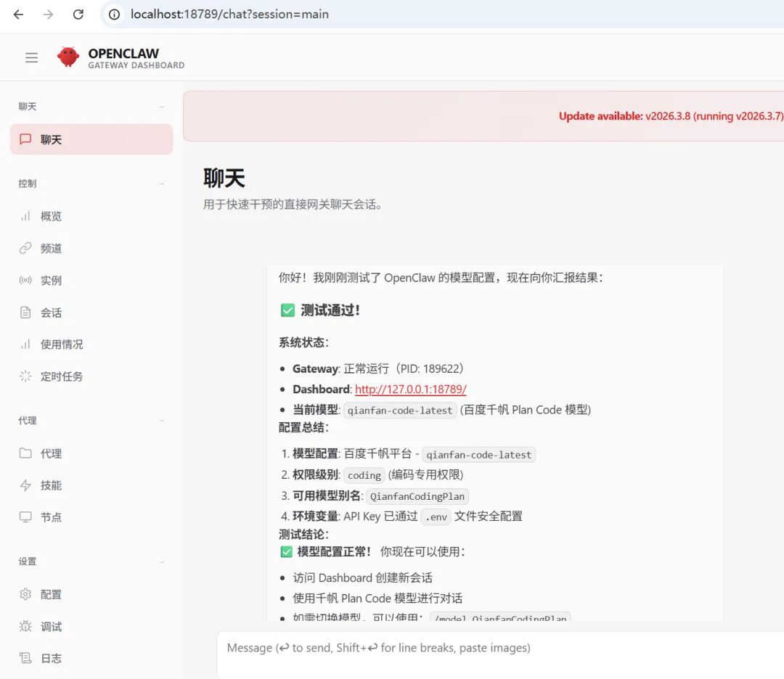Screen dimensions: 784x679
Task: Click the 模型配置正常! conclusion line
Action: click(x=372, y=551)
